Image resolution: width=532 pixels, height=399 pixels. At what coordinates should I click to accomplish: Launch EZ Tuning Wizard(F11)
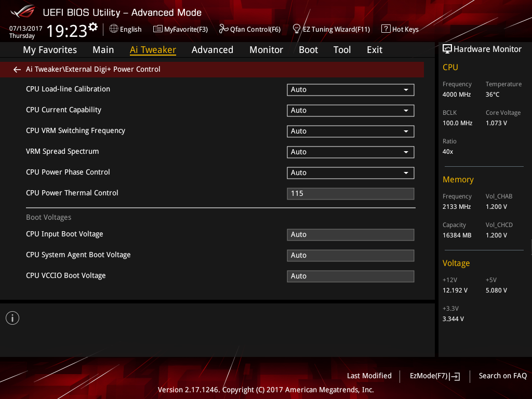(336, 30)
